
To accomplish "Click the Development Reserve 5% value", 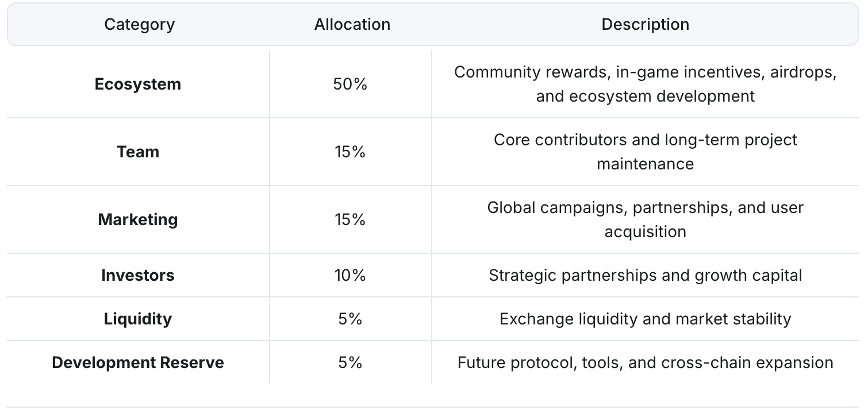I will [350, 363].
